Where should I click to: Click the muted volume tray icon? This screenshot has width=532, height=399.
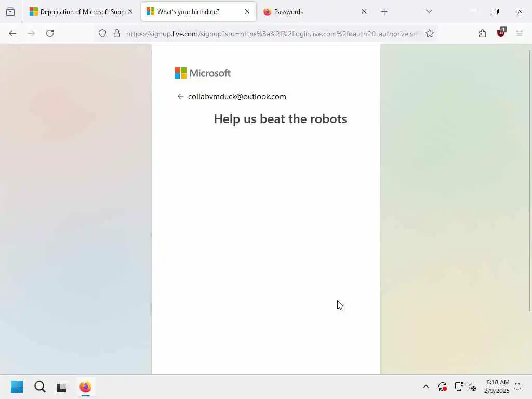click(x=472, y=387)
